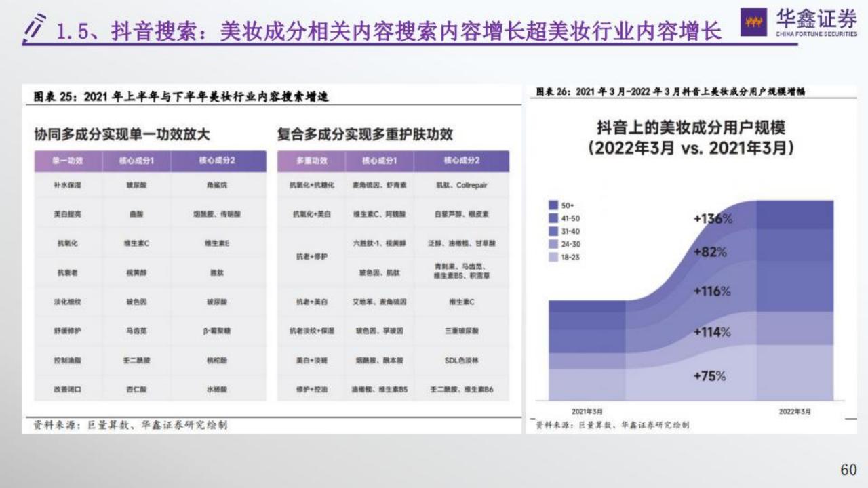Screen dimensions: 868x488
Task: Click the 图表 25 caption text
Action: pos(181,97)
